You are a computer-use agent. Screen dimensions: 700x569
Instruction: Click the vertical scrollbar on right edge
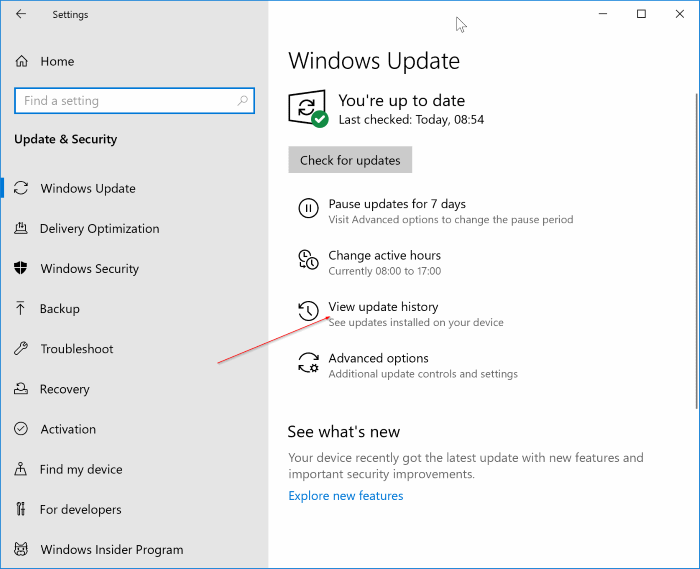pyautogui.click(x=696, y=251)
